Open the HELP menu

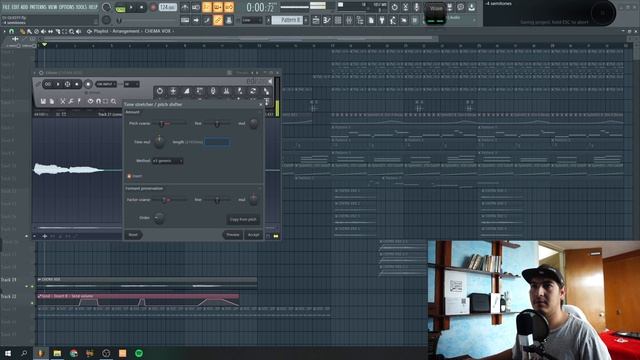coord(93,7)
